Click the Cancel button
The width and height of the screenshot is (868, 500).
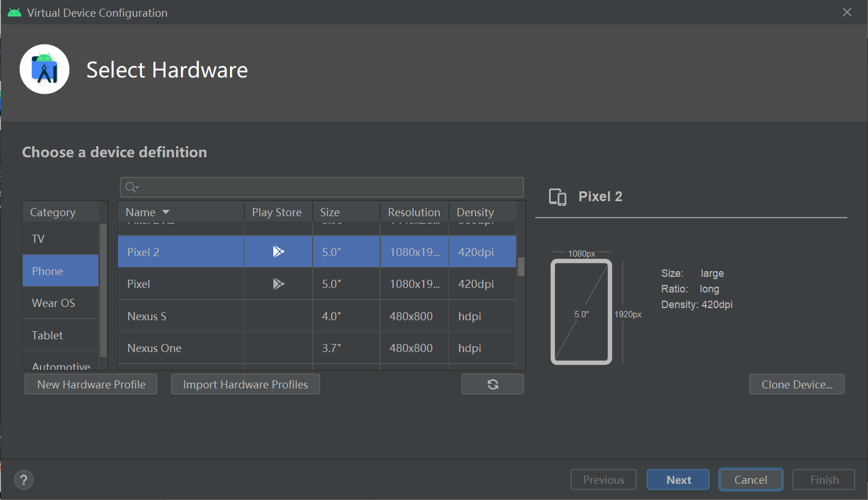751,480
